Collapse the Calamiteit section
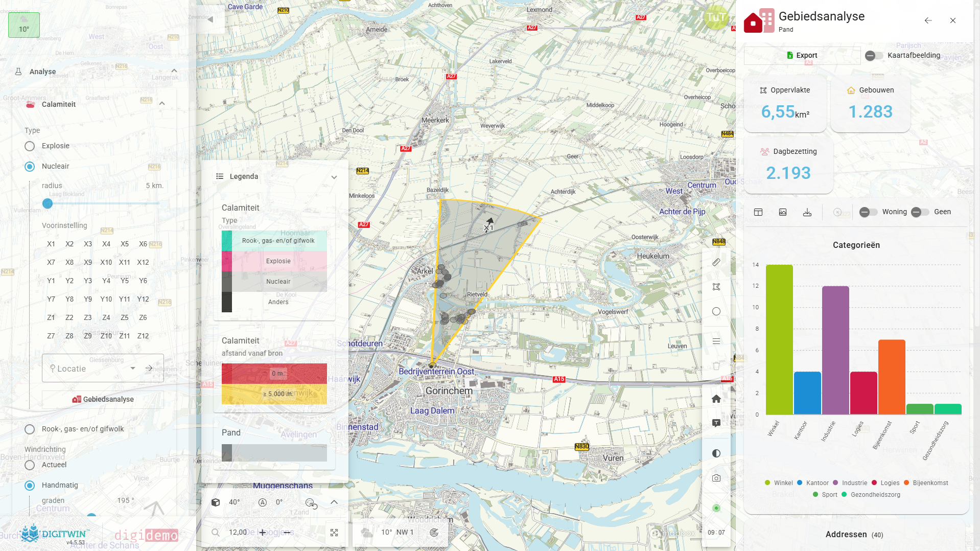 coord(161,103)
